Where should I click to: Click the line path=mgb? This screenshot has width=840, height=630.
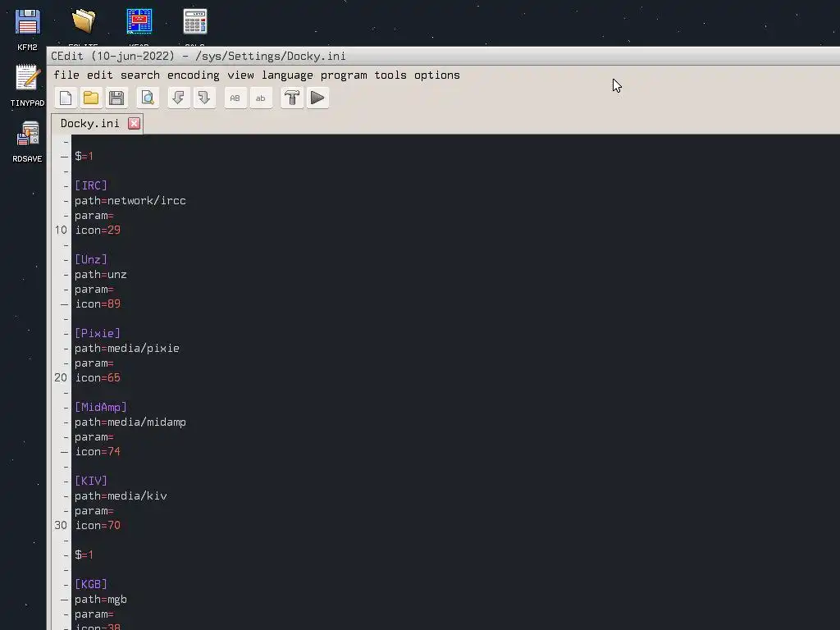(x=101, y=600)
